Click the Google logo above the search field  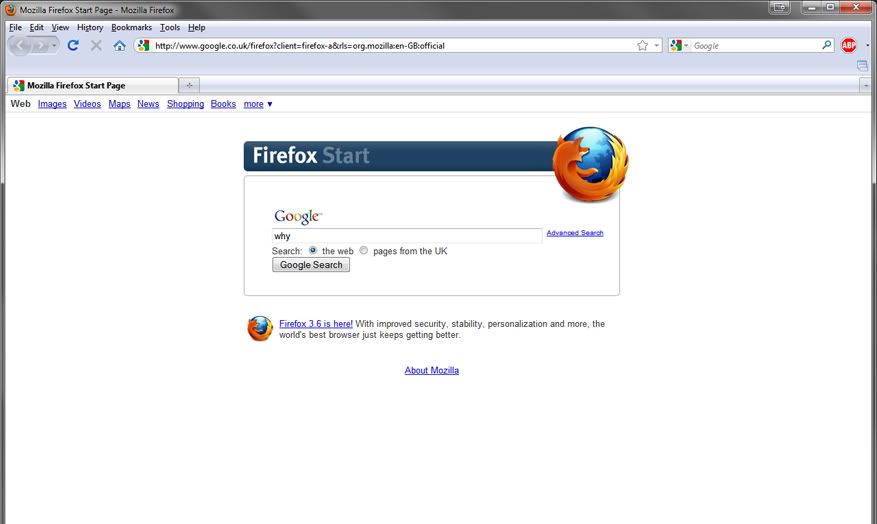tap(298, 216)
